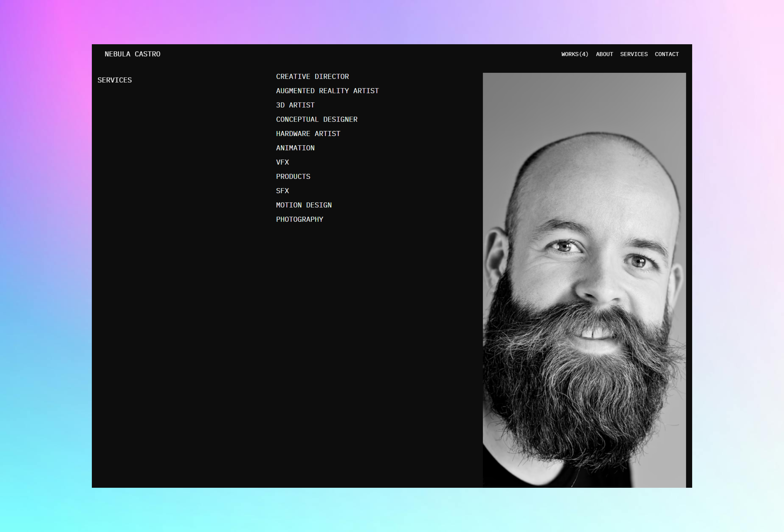This screenshot has width=784, height=532.
Task: Navigate to the ABOUT page
Action: pyautogui.click(x=604, y=54)
